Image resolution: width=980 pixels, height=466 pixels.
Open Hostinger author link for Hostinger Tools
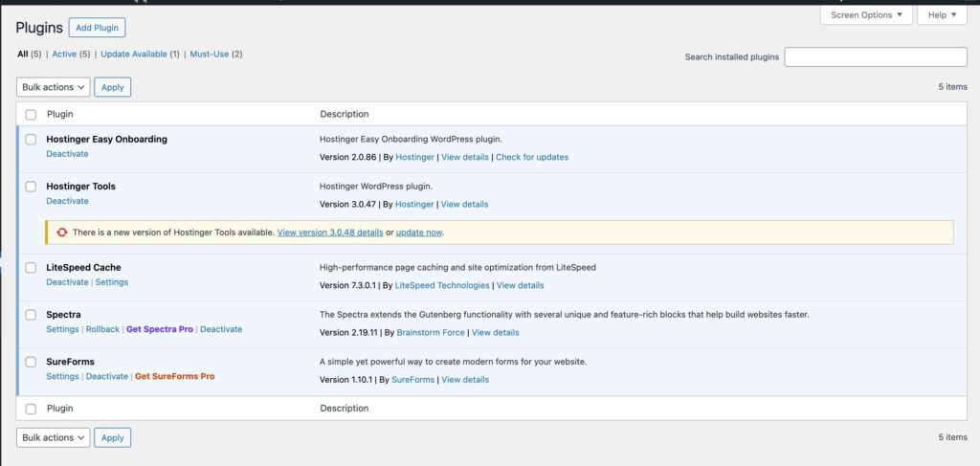[414, 204]
